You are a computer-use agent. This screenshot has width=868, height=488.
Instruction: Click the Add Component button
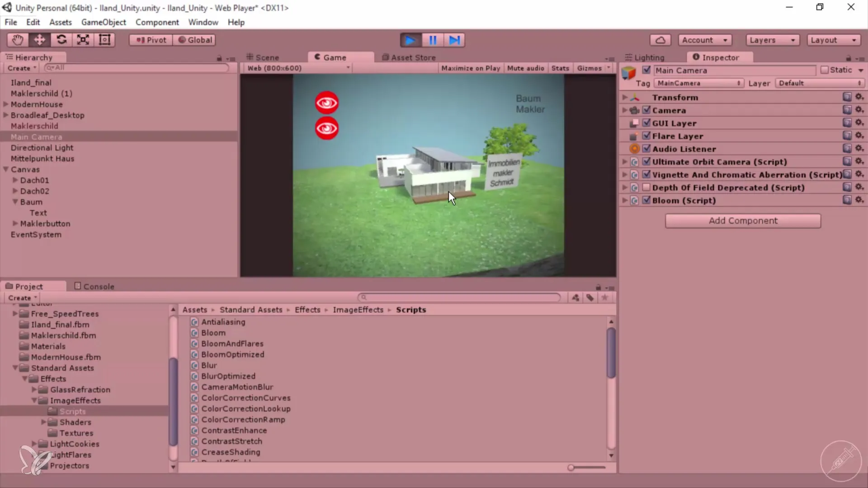743,221
